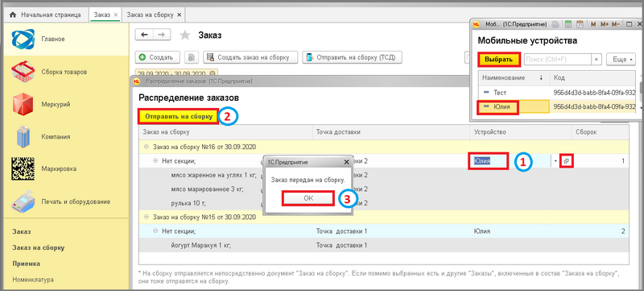Clear the search field with the × button

click(597, 59)
